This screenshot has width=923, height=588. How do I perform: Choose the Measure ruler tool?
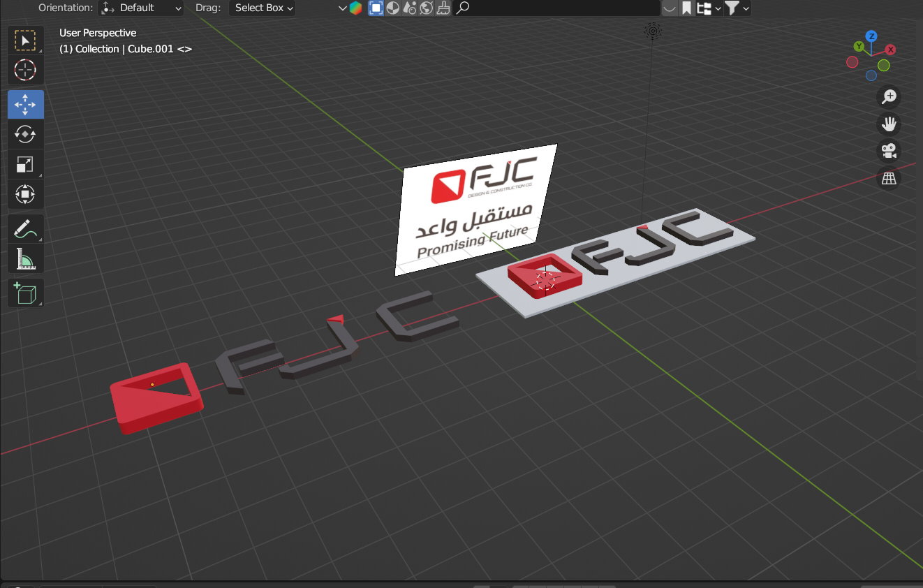pyautogui.click(x=25, y=258)
